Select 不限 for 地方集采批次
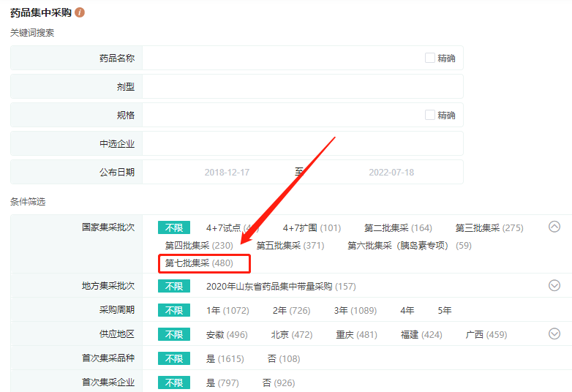The height and width of the screenshot is (392, 572). [174, 286]
